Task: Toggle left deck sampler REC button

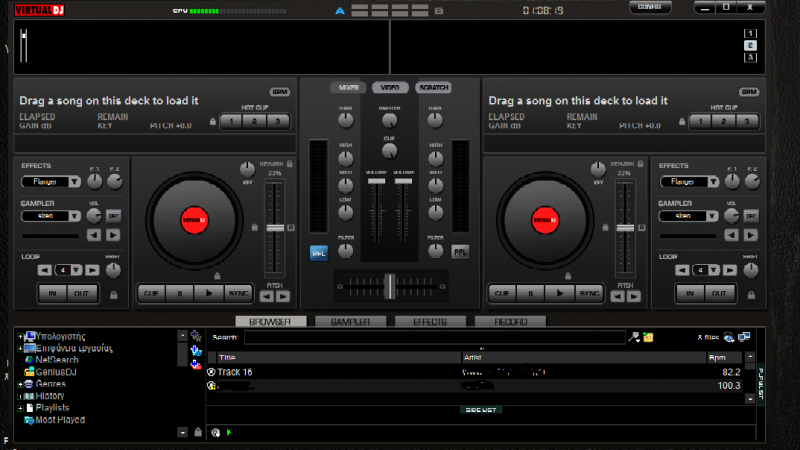Action: 113,216
